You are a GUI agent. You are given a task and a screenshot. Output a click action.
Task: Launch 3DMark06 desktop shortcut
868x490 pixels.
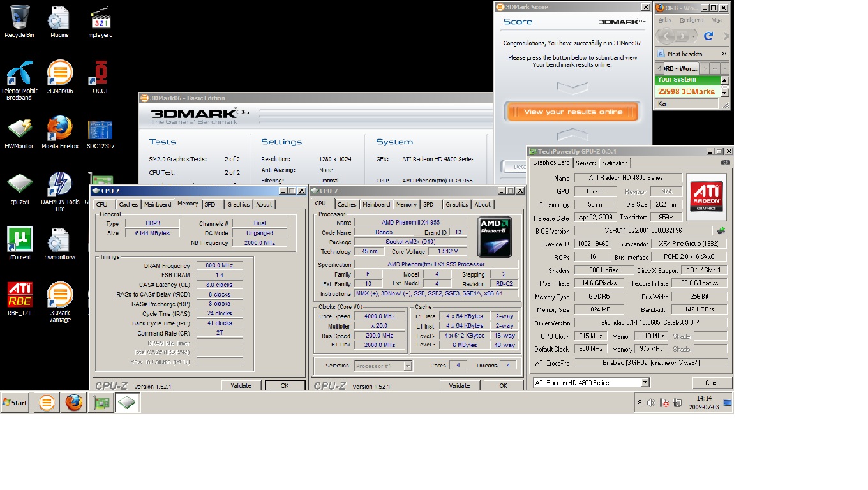(60, 77)
